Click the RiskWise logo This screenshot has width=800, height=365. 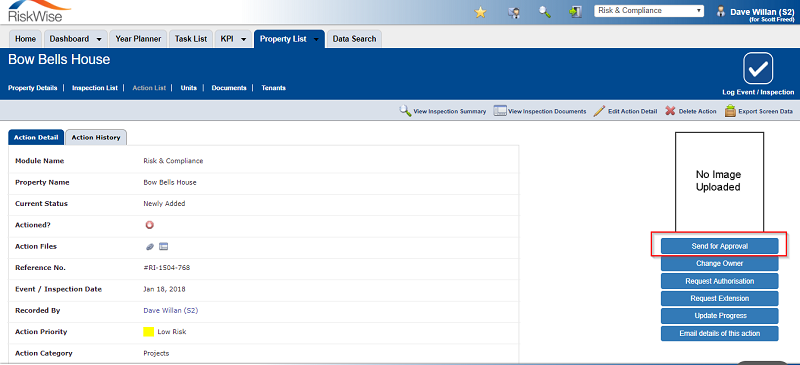point(39,12)
